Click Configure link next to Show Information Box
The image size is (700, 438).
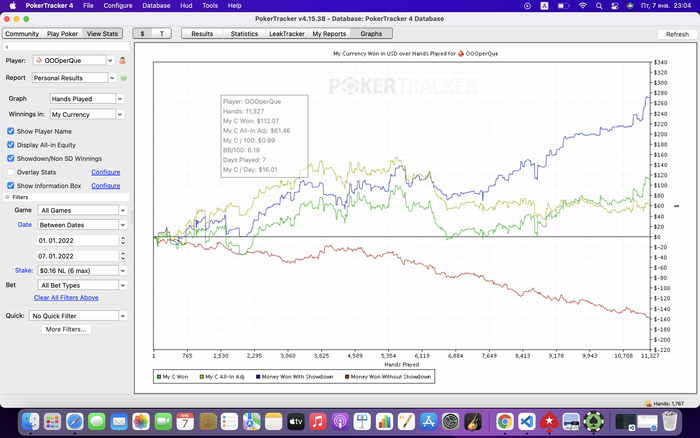[x=106, y=186]
